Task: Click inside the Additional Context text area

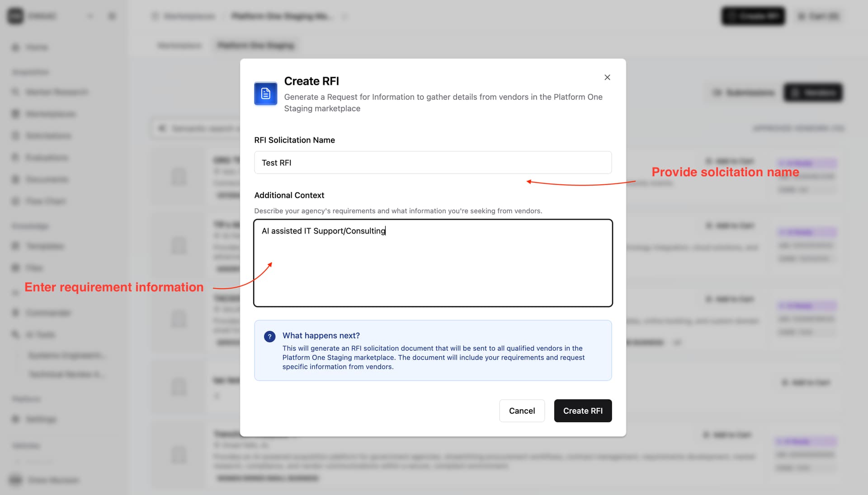Action: [x=433, y=263]
